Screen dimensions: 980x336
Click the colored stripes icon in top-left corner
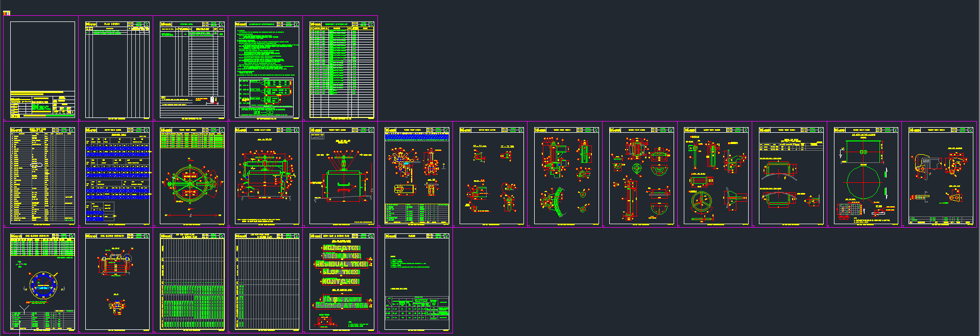(7, 13)
